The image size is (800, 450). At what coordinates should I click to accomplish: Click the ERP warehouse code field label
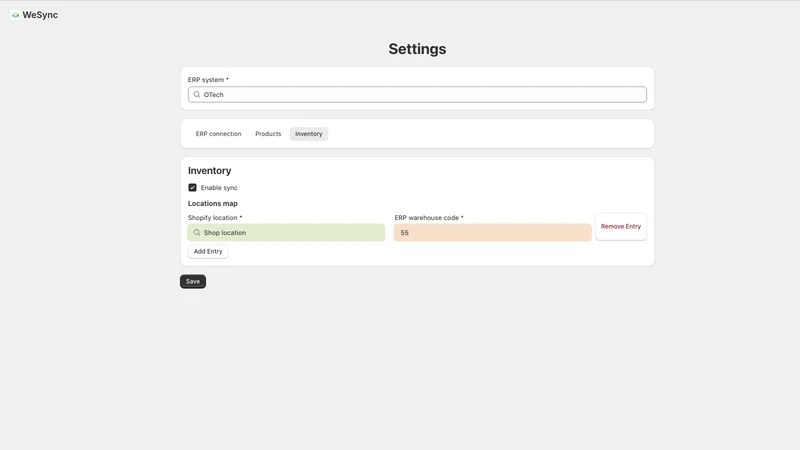click(x=429, y=218)
